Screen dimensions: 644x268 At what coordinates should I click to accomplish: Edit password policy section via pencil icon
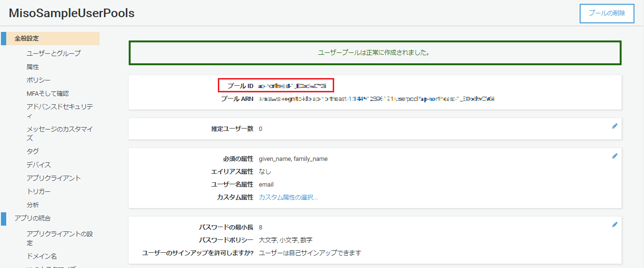click(x=614, y=224)
